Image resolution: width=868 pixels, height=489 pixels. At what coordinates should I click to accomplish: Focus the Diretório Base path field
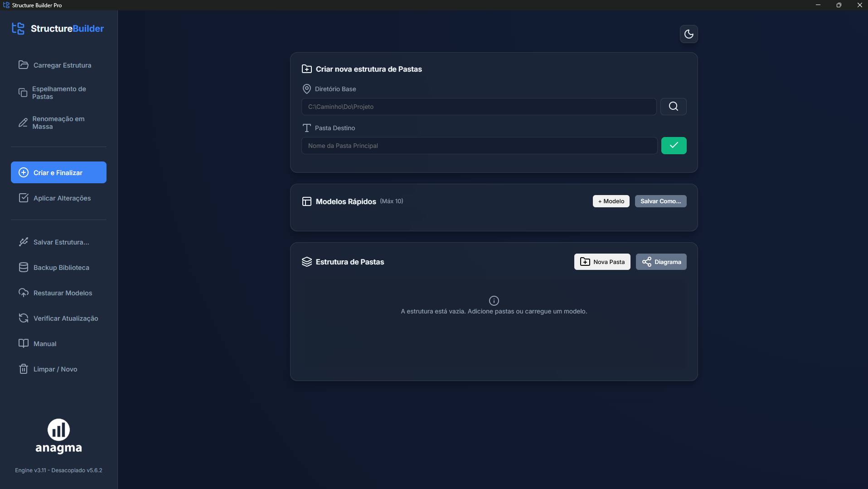pyautogui.click(x=479, y=107)
